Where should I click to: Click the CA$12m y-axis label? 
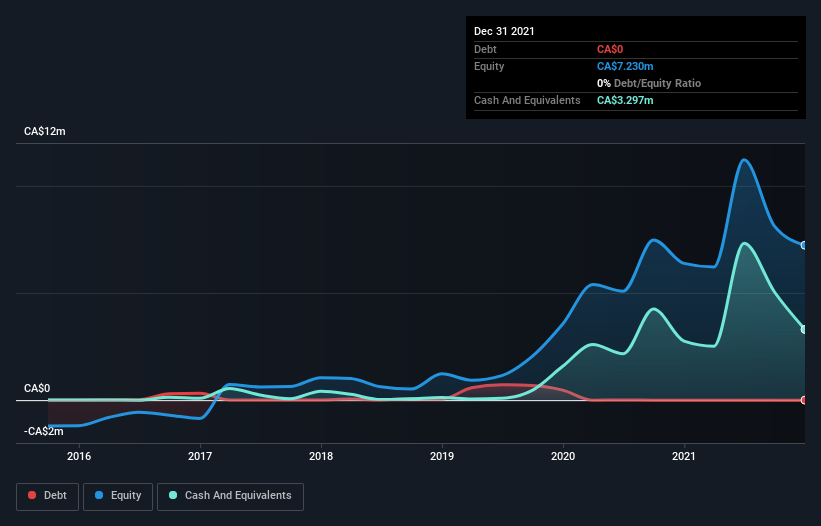point(45,131)
